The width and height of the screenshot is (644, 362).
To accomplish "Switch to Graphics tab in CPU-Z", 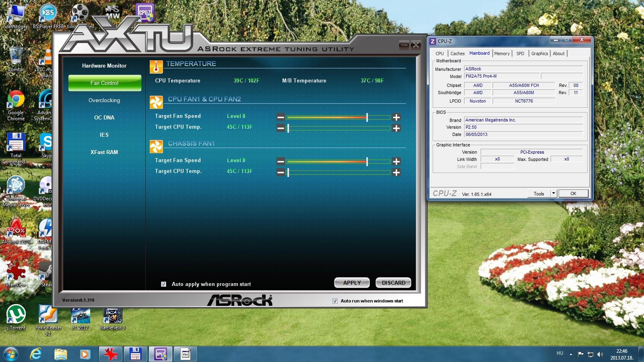I will pyautogui.click(x=539, y=53).
